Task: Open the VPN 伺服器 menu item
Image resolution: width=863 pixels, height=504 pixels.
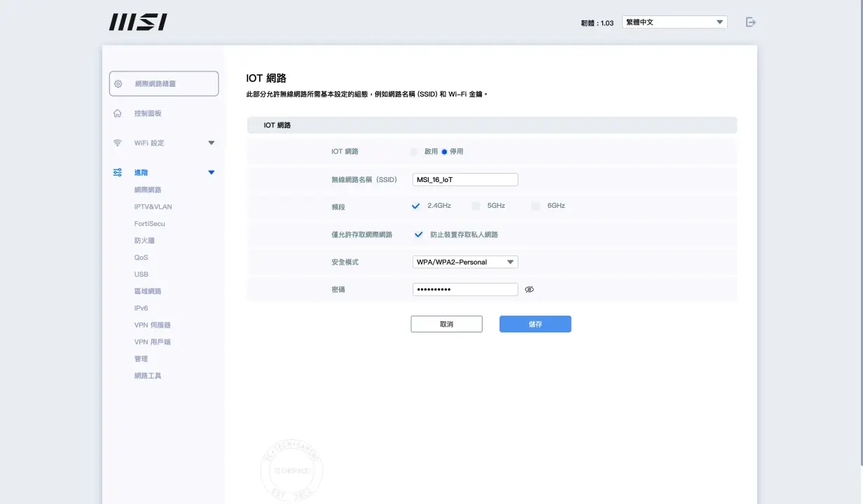Action: [152, 325]
